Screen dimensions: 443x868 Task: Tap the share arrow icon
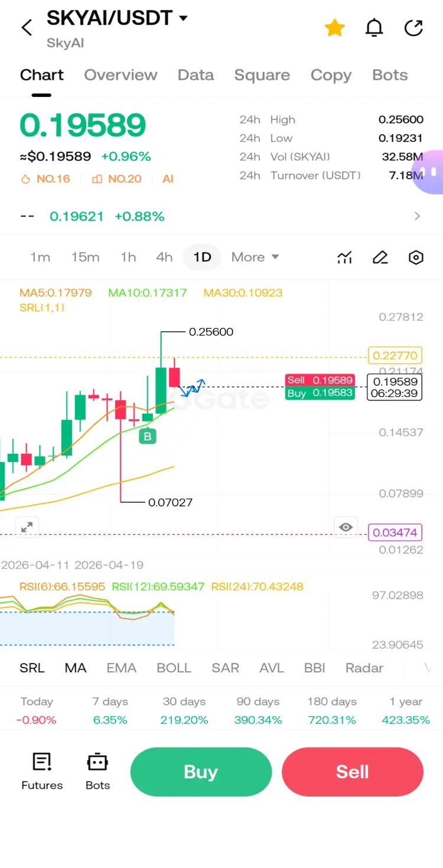(413, 27)
